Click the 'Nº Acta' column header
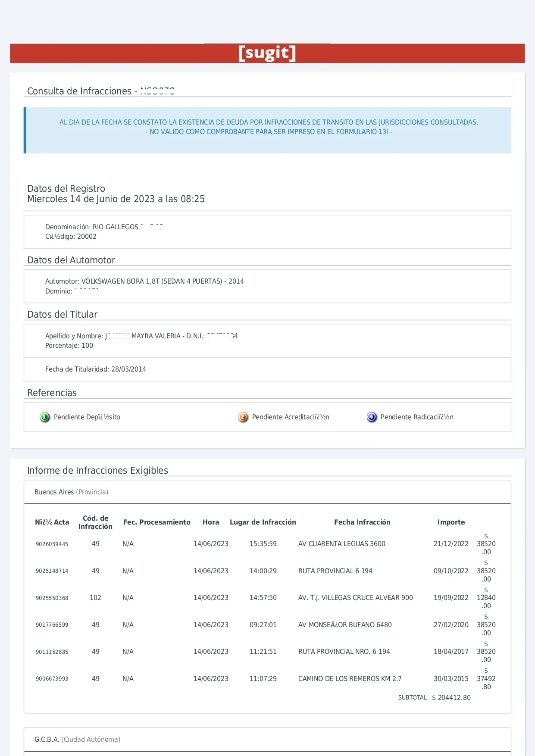Screen dimensions: 535x756 [x=52, y=522]
